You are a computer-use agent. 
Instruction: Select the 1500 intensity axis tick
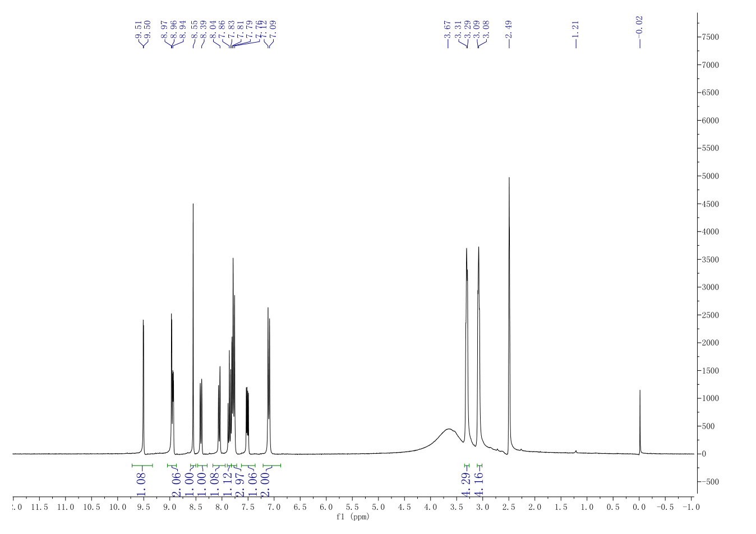[x=711, y=371]
